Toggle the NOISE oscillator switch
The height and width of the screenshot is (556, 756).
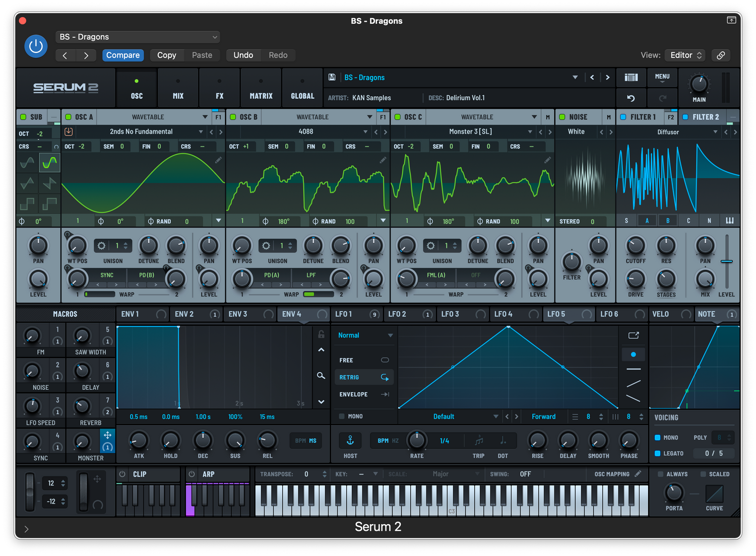pyautogui.click(x=562, y=117)
